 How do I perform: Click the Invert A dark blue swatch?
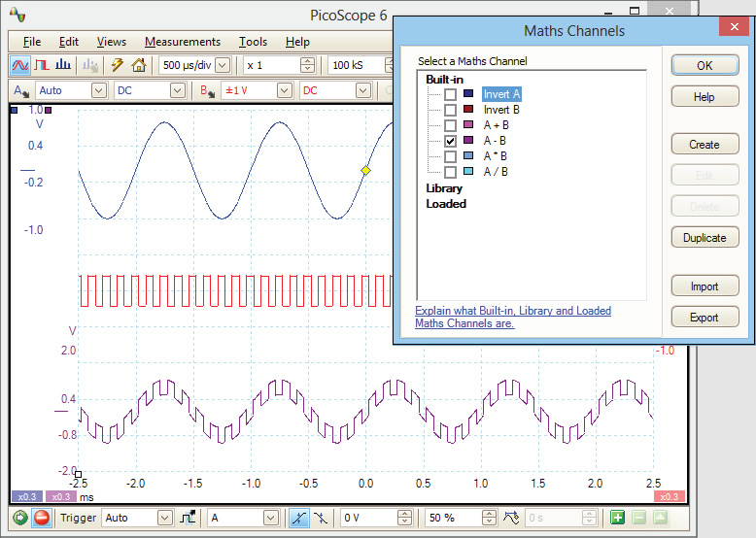pos(468,93)
